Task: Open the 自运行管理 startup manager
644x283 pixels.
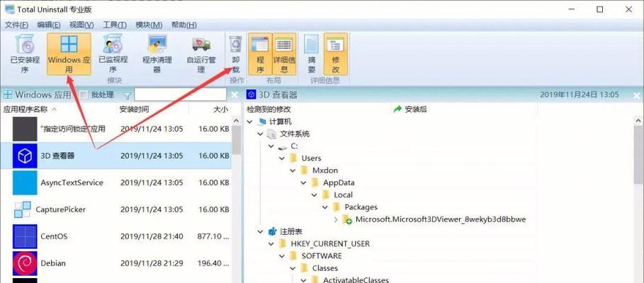Action: pos(201,54)
